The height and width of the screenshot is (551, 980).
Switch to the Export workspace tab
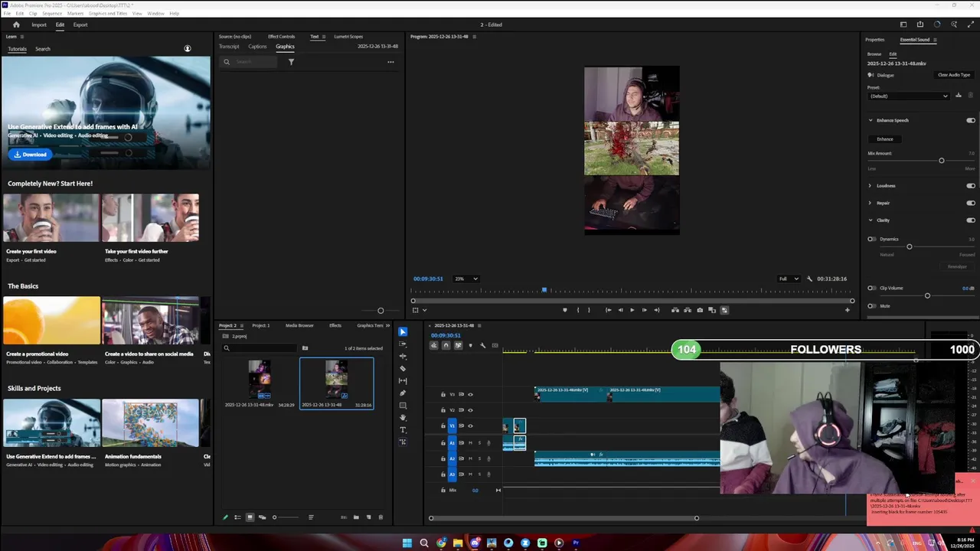[x=80, y=24]
